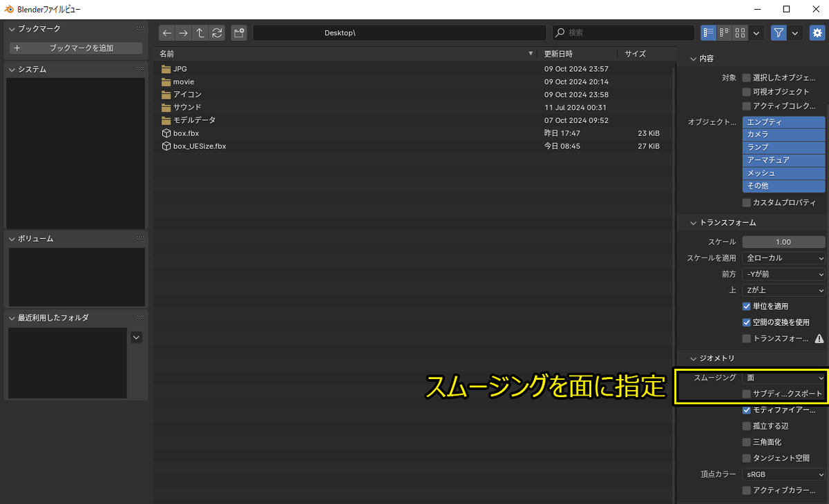Toggle その他 object type
Viewport: 829px width, 504px height.
coord(783,186)
